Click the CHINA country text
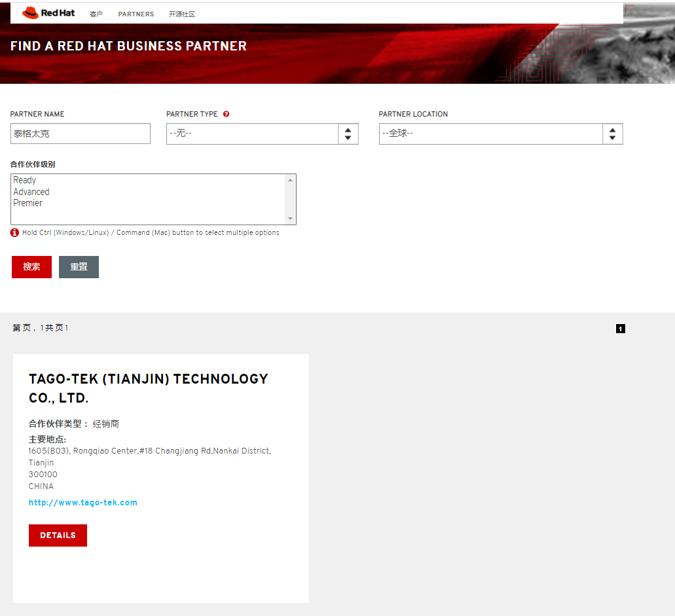The height and width of the screenshot is (616, 675). (41, 486)
